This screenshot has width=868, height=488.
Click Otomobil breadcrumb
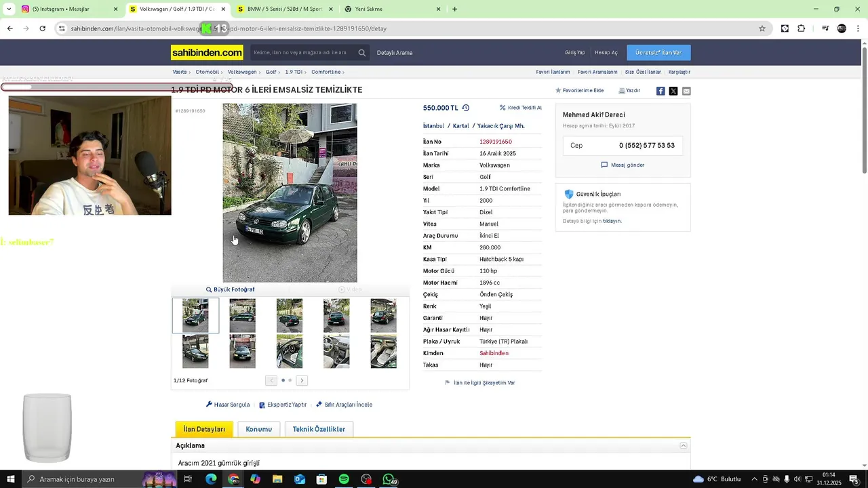[208, 72]
